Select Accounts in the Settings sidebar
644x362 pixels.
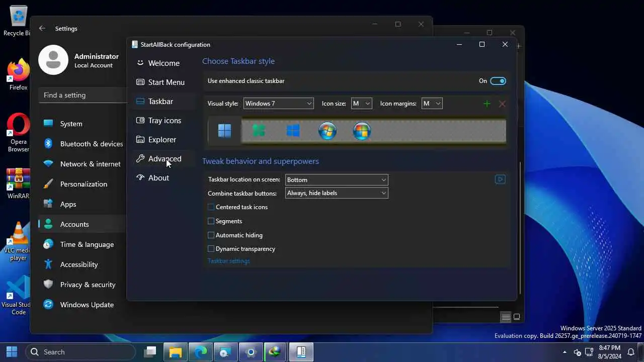[82, 224]
